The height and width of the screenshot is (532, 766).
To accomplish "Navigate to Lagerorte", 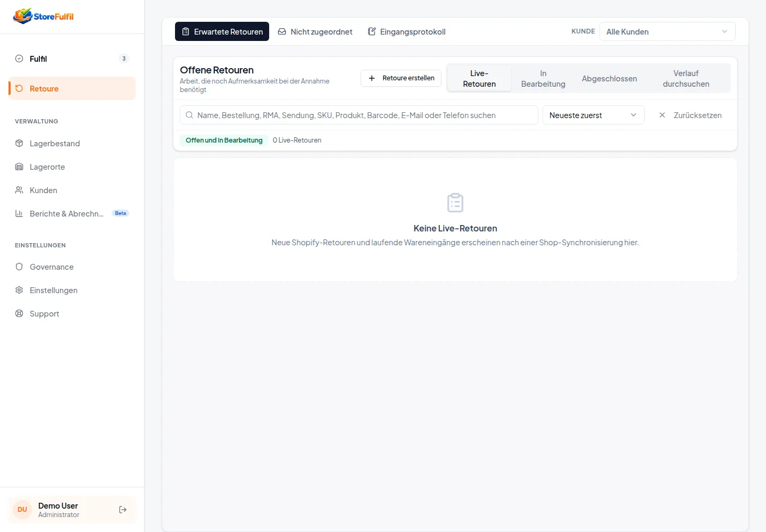I will pos(72,167).
